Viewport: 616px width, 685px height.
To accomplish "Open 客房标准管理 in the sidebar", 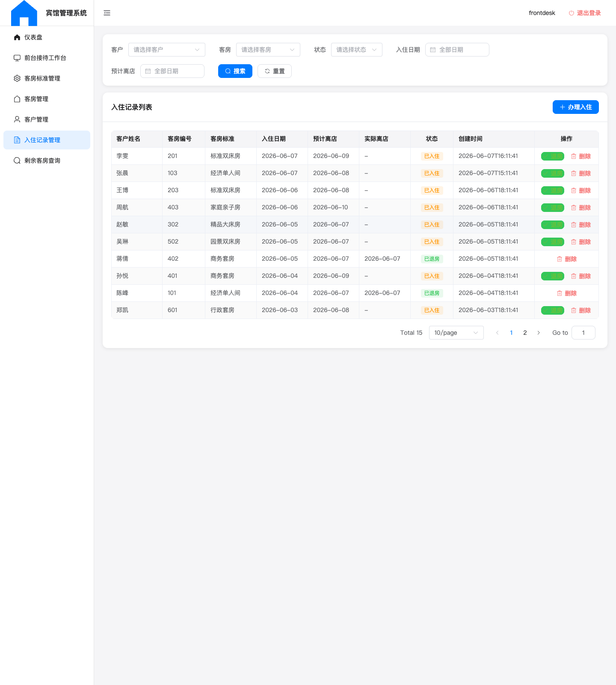I will [47, 78].
